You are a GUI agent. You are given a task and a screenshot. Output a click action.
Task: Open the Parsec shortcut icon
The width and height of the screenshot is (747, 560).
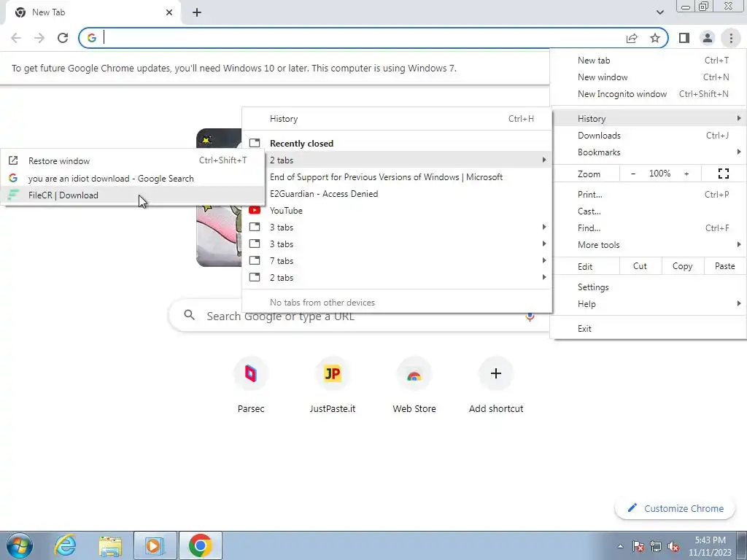pos(251,373)
